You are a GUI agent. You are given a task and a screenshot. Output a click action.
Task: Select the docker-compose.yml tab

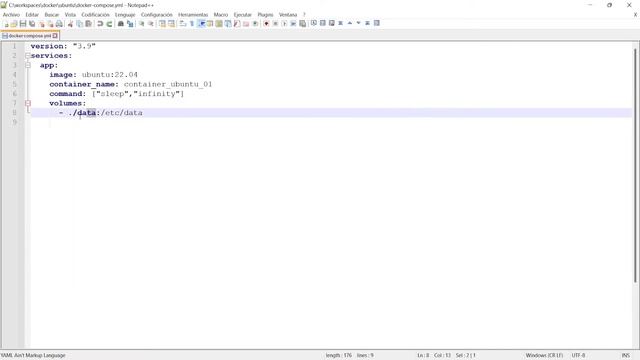coord(29,36)
